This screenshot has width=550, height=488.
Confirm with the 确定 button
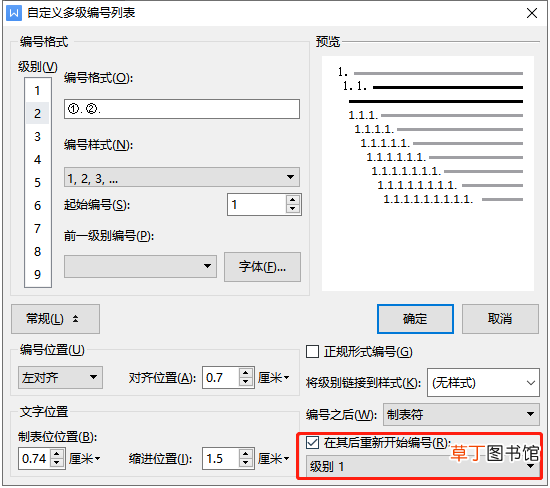(415, 319)
